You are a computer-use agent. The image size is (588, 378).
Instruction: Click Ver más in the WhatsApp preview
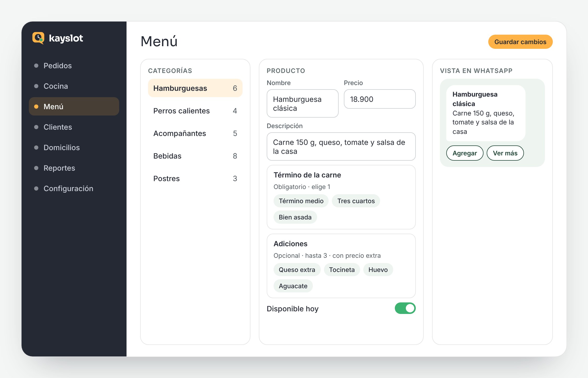point(505,153)
